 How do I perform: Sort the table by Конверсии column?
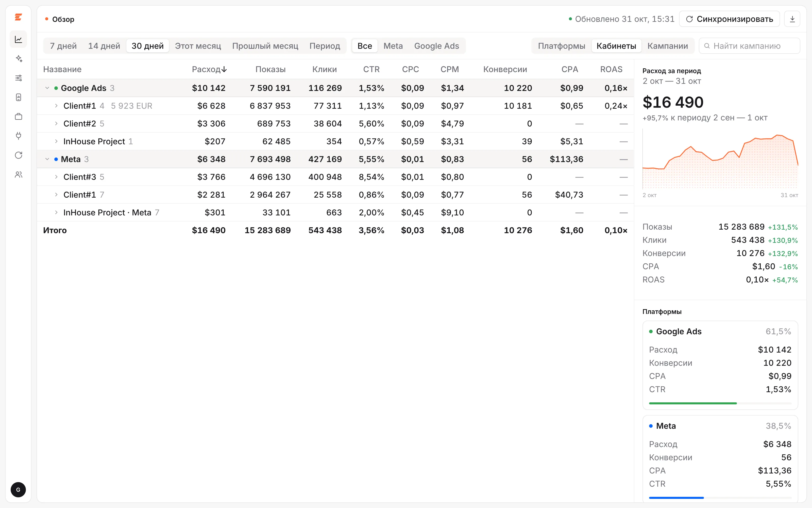(505, 69)
